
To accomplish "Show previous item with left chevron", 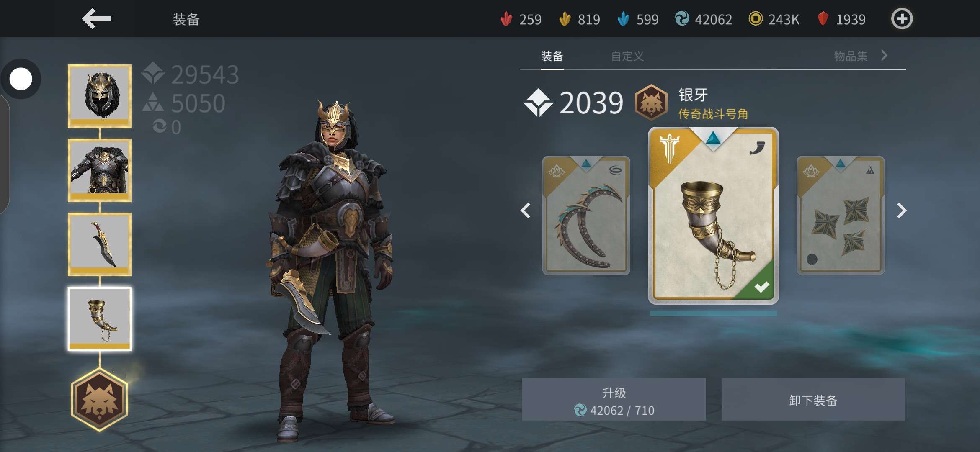I will coord(526,211).
